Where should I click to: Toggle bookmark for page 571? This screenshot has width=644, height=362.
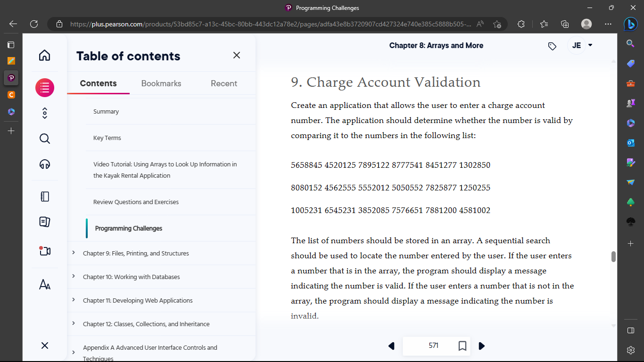tap(462, 346)
